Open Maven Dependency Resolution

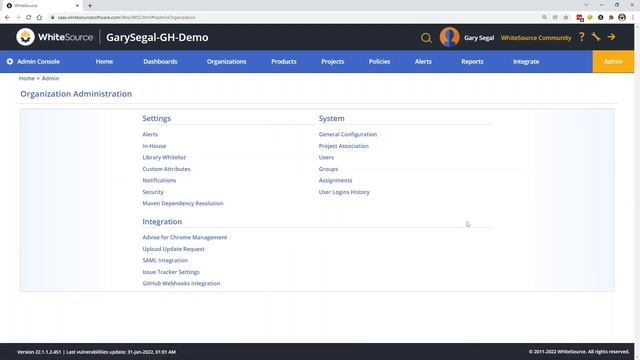pyautogui.click(x=183, y=203)
